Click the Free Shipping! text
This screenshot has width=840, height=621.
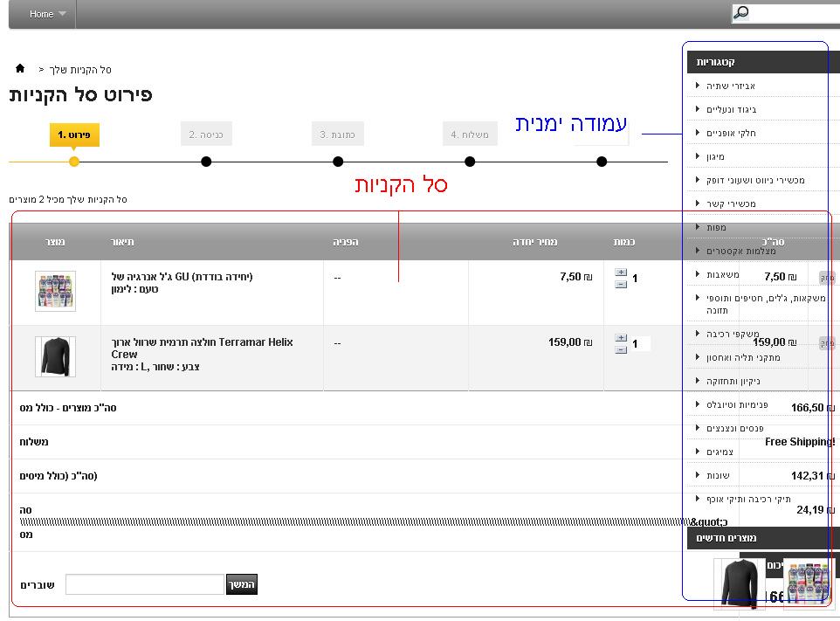pyautogui.click(x=800, y=441)
